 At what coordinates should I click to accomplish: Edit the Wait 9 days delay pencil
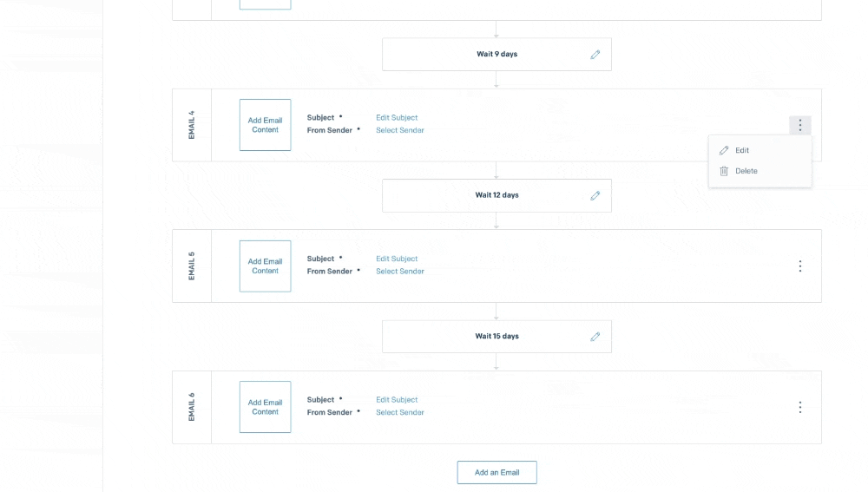click(x=595, y=55)
